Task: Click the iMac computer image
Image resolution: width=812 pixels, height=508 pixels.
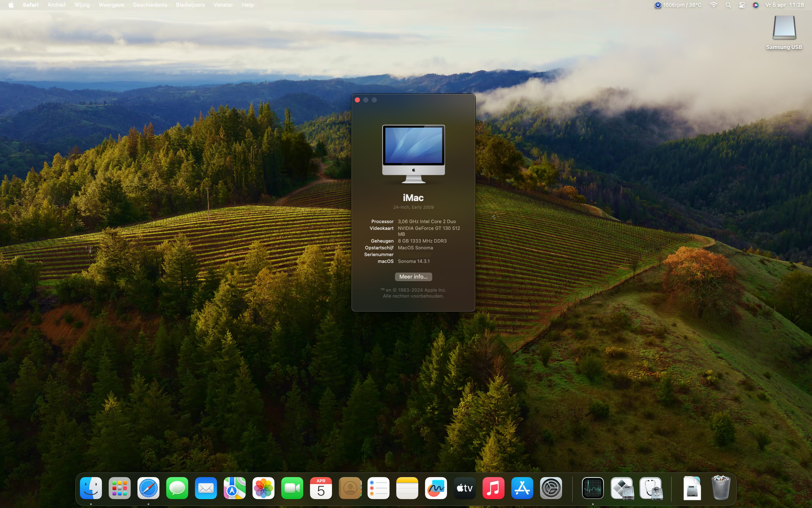Action: [x=413, y=154]
